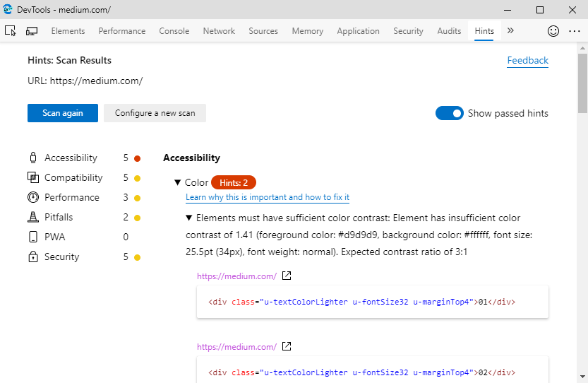The width and height of the screenshot is (588, 383).
Task: Click the PWA phone icon
Action: [33, 237]
